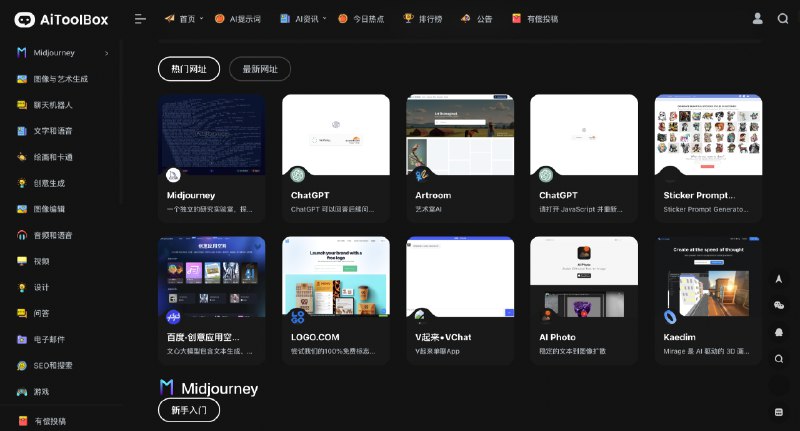The width and height of the screenshot is (800, 431).
Task: Collapse the sidebar with the menu toggle icon
Action: click(x=140, y=19)
